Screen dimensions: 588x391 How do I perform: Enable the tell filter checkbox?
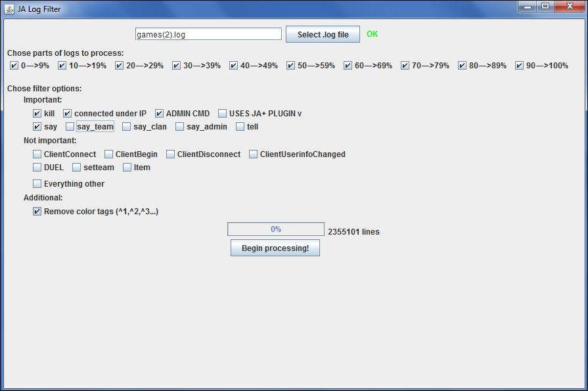click(240, 127)
